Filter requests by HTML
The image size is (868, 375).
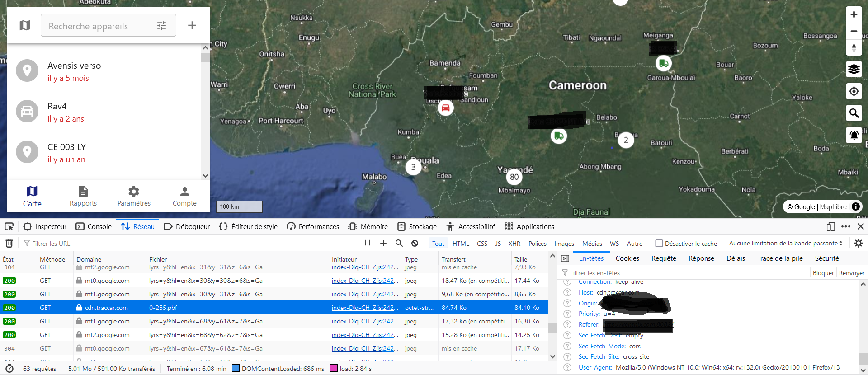(x=461, y=244)
